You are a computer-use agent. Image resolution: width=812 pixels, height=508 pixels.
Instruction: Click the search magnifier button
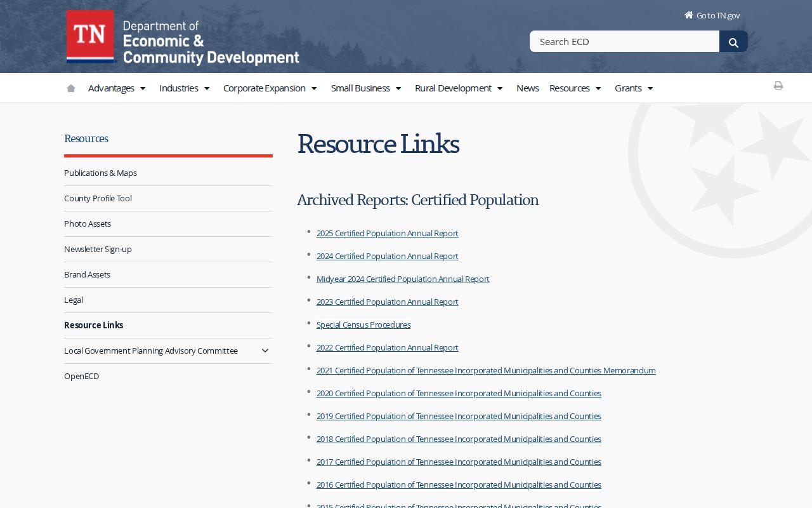coord(733,42)
